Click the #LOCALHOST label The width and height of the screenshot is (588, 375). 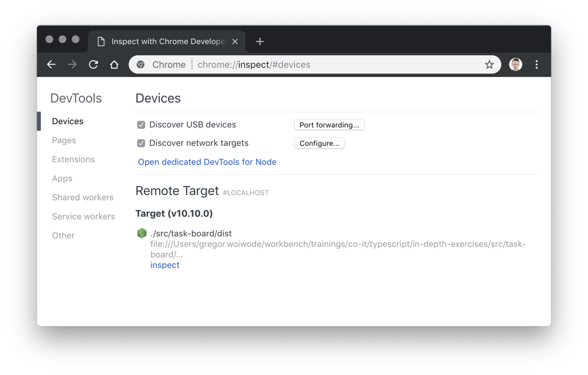click(x=245, y=192)
